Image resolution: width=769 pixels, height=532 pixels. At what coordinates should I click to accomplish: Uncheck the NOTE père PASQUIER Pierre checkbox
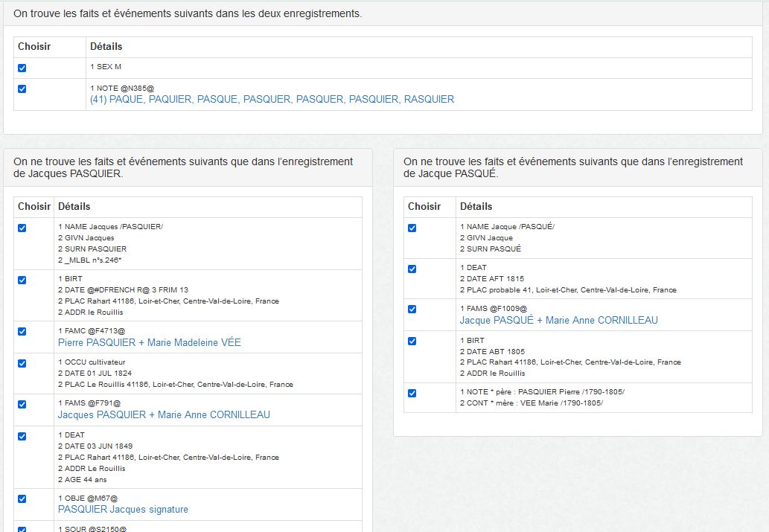point(412,393)
